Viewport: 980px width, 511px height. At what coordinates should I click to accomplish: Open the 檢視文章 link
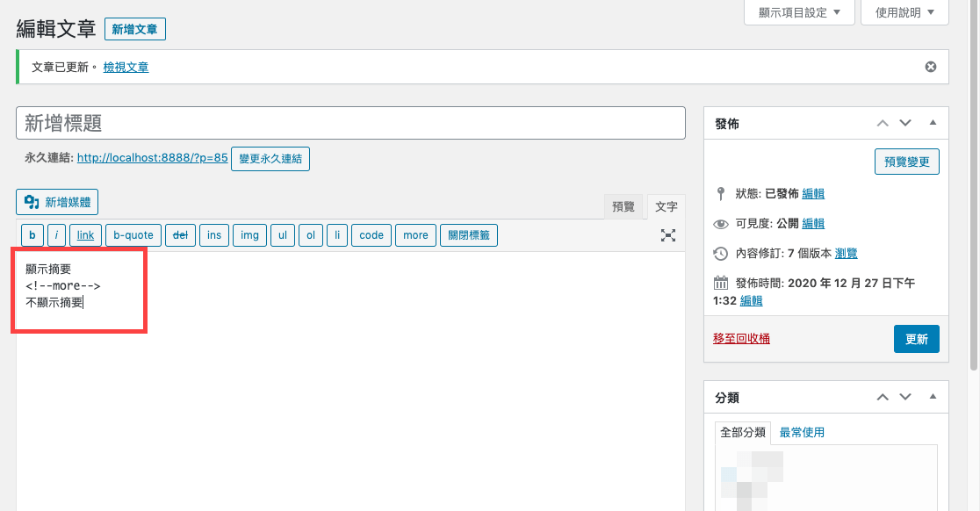click(126, 67)
